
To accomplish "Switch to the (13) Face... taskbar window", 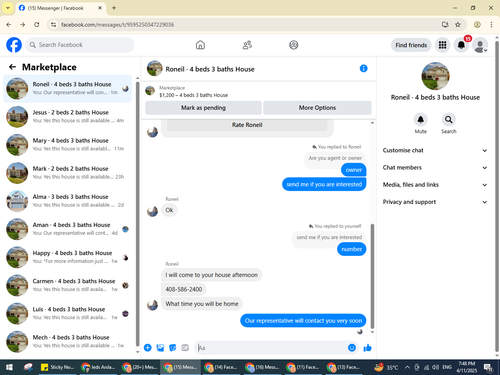I will [344, 367].
